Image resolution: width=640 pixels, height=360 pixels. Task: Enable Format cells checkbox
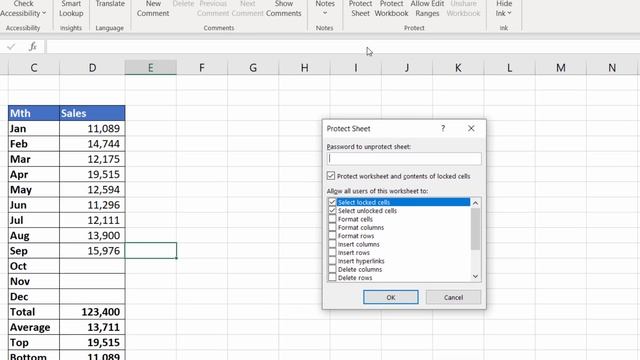pos(332,219)
